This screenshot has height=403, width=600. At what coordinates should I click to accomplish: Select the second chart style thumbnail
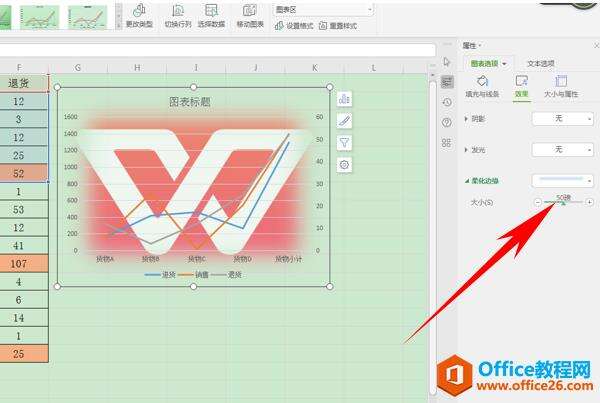click(x=40, y=17)
